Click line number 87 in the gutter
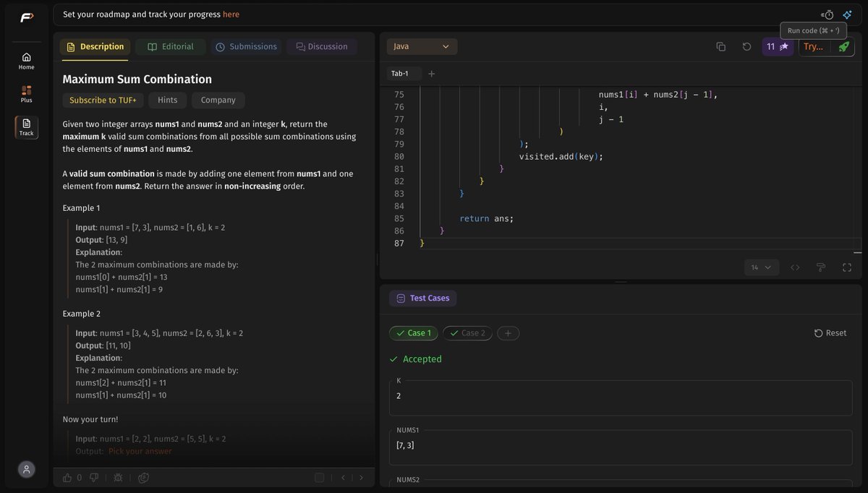Image resolution: width=868 pixels, height=493 pixels. pos(399,243)
